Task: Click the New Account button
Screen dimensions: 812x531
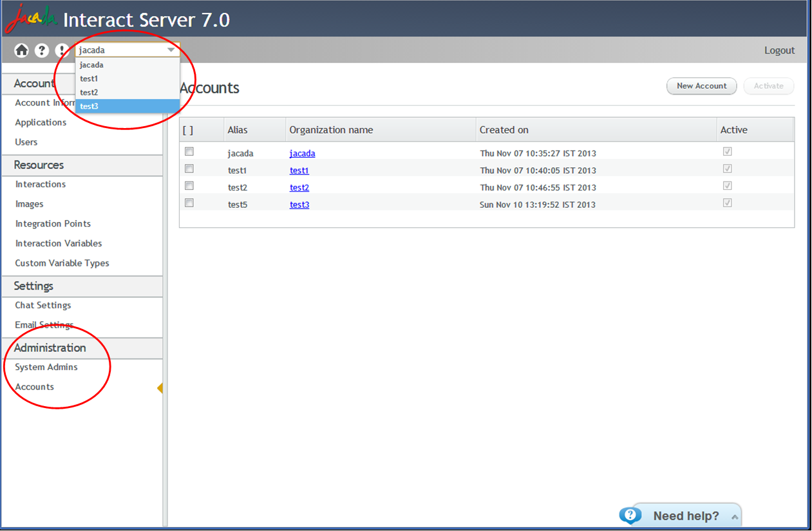Action: (701, 86)
